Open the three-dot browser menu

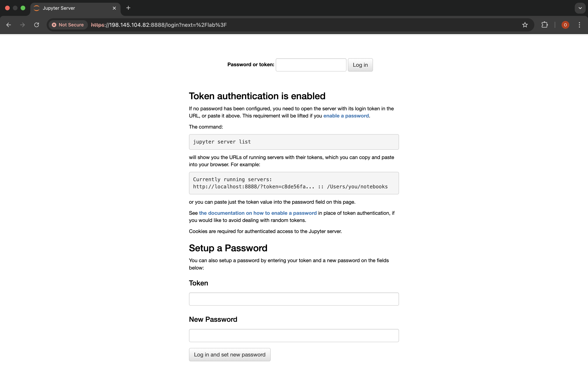(x=579, y=25)
